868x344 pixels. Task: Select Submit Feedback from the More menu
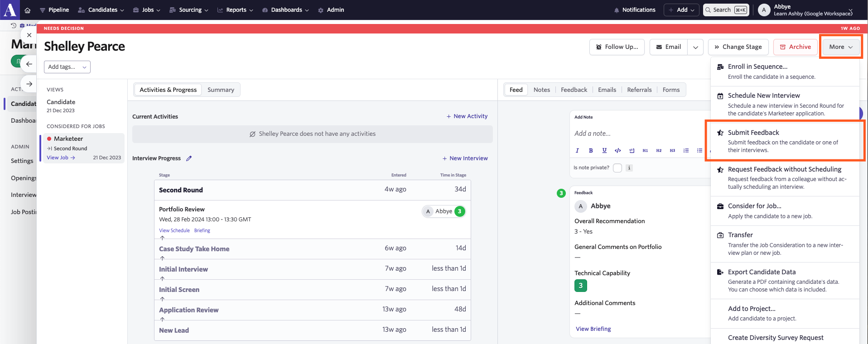coord(785,141)
